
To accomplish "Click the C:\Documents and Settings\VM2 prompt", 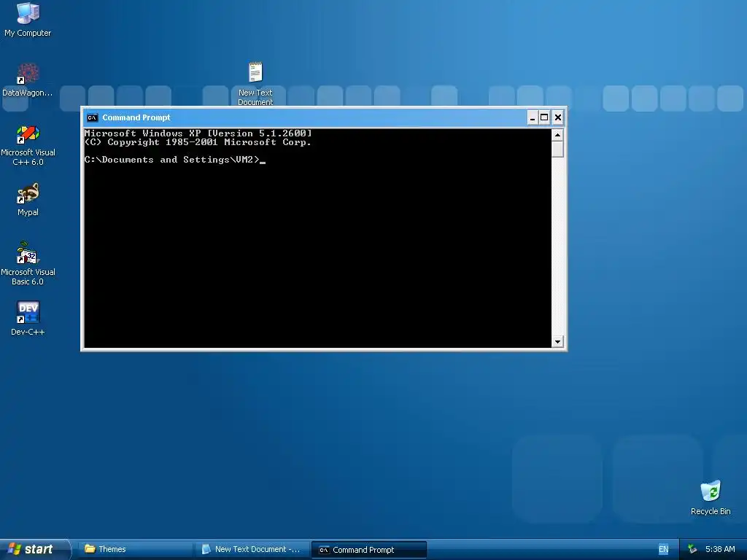I will point(172,160).
